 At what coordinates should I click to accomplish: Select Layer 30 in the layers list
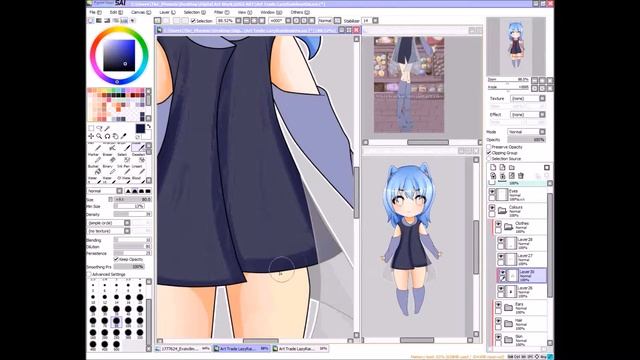coord(522,276)
